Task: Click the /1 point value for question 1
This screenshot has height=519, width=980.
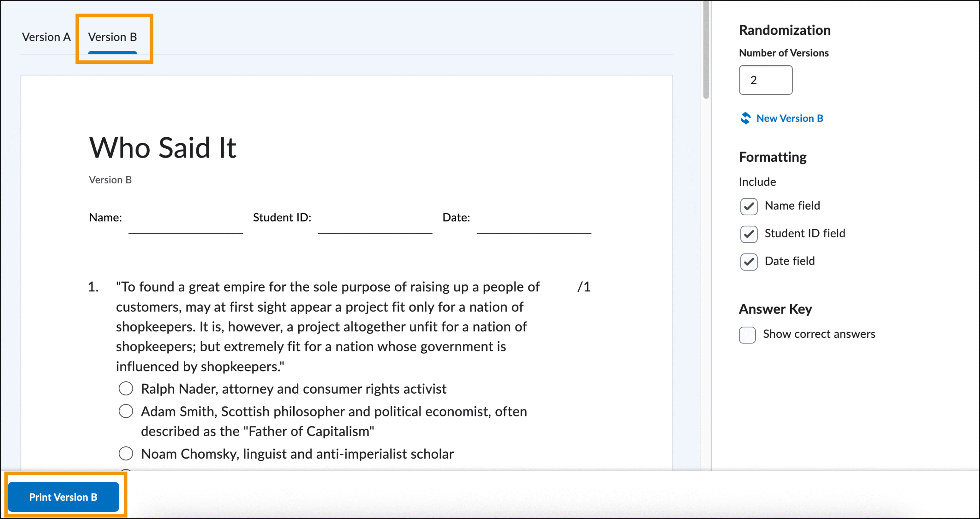Action: [584, 287]
